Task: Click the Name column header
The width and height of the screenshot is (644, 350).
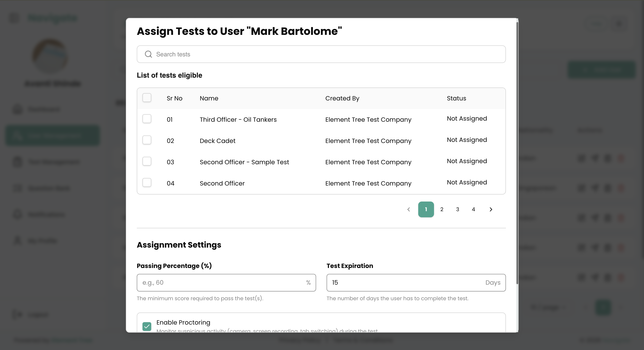Action: (209, 98)
